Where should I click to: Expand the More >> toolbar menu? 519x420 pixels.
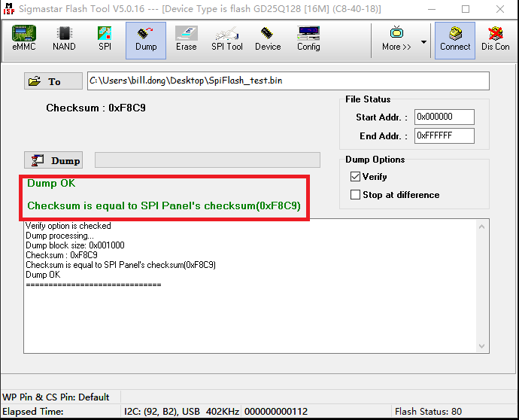(x=396, y=39)
